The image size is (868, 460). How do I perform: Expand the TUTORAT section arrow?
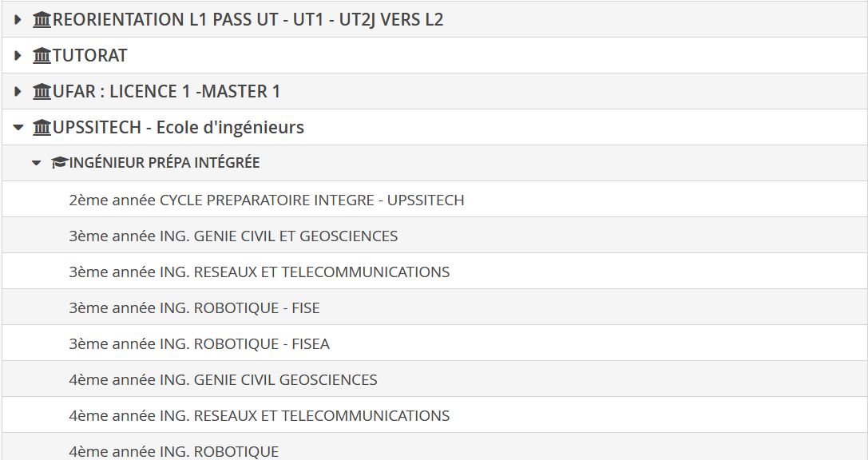18,56
